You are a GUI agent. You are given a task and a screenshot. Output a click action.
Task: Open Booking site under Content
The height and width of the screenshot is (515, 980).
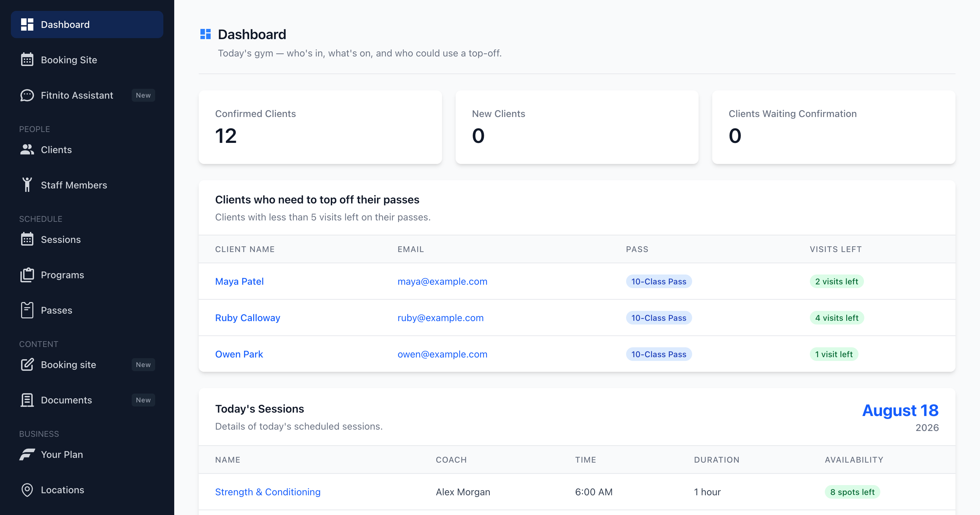tap(87, 364)
